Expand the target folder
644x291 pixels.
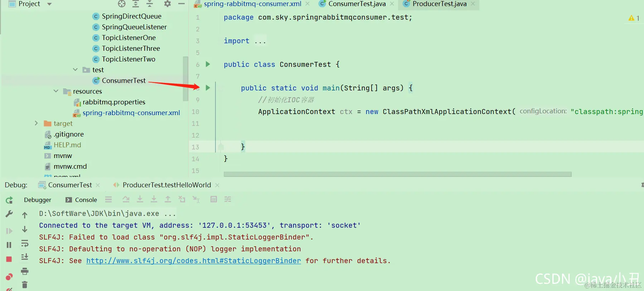pos(36,123)
